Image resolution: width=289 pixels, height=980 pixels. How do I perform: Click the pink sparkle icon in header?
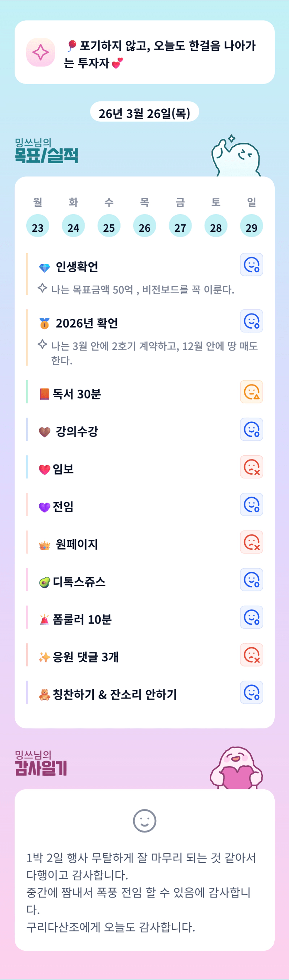(x=40, y=52)
